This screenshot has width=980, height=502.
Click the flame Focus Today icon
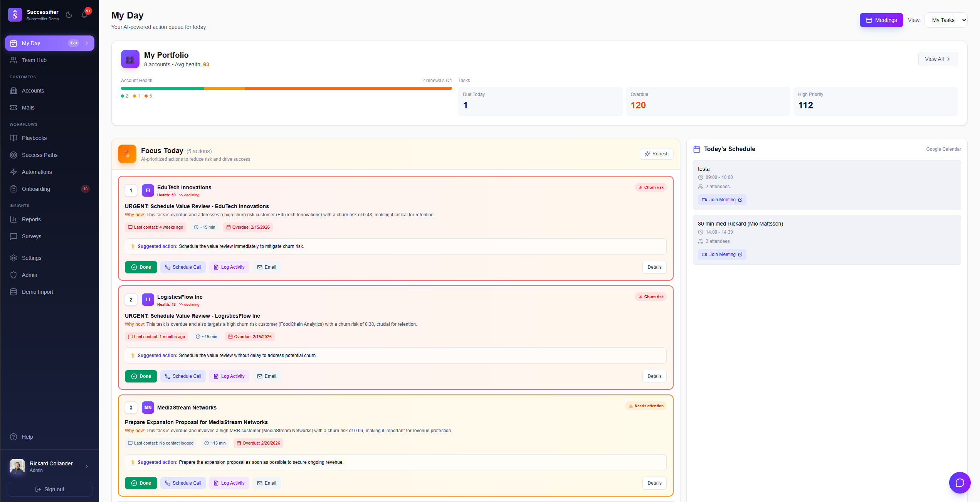tap(127, 154)
